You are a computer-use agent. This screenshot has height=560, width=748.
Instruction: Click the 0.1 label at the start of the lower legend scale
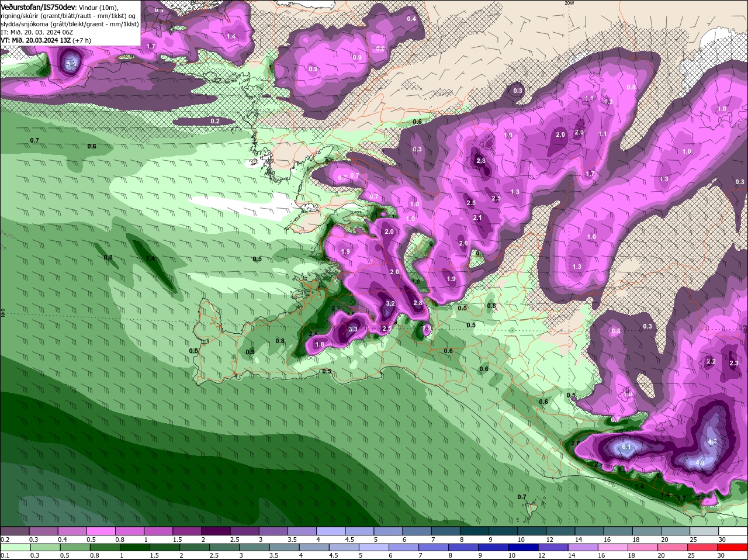coord(5,555)
